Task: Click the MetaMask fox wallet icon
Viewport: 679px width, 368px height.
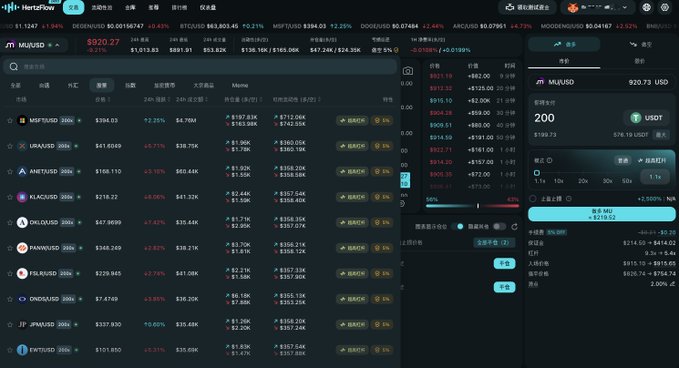Action: [572, 7]
